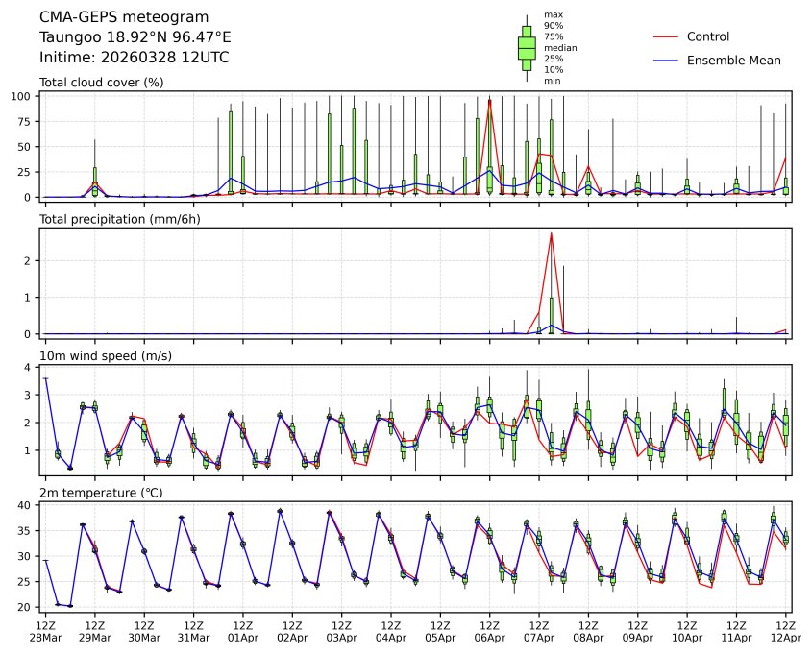Click the 12Z 01Apr time axis label
The width and height of the screenshot is (812, 654).
(242, 631)
